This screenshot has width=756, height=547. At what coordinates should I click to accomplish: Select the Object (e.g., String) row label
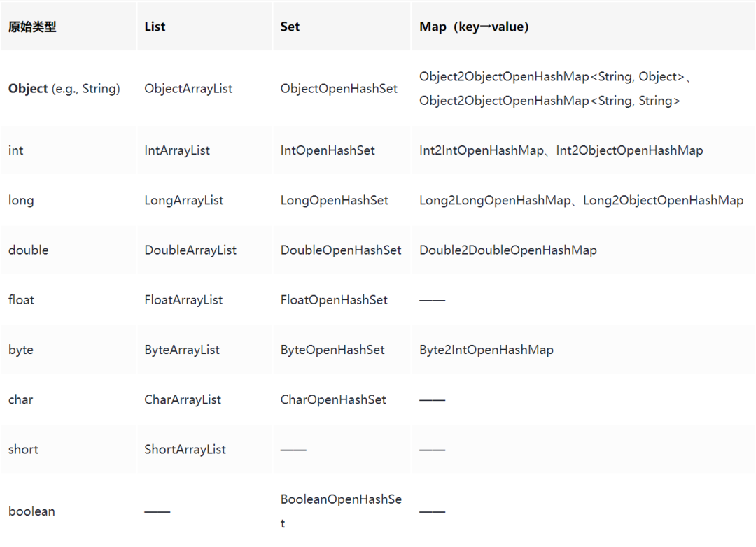pyautogui.click(x=64, y=89)
